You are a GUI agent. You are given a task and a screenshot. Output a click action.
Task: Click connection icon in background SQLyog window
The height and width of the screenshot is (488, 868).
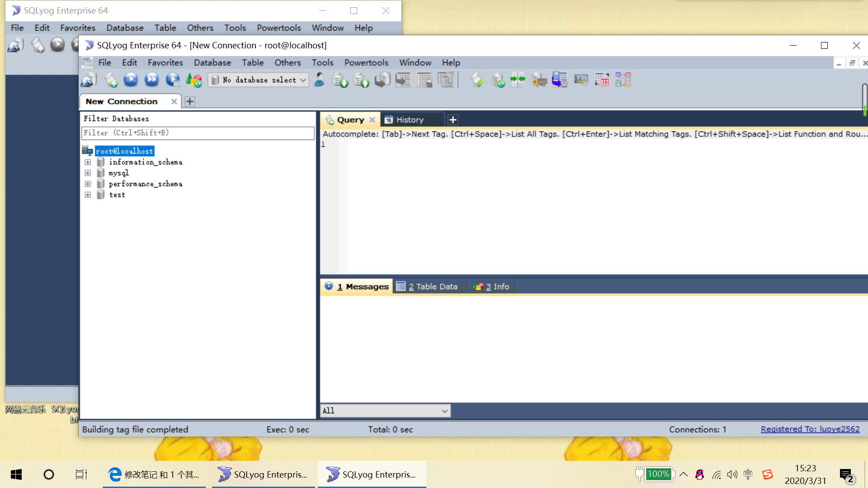click(x=16, y=45)
